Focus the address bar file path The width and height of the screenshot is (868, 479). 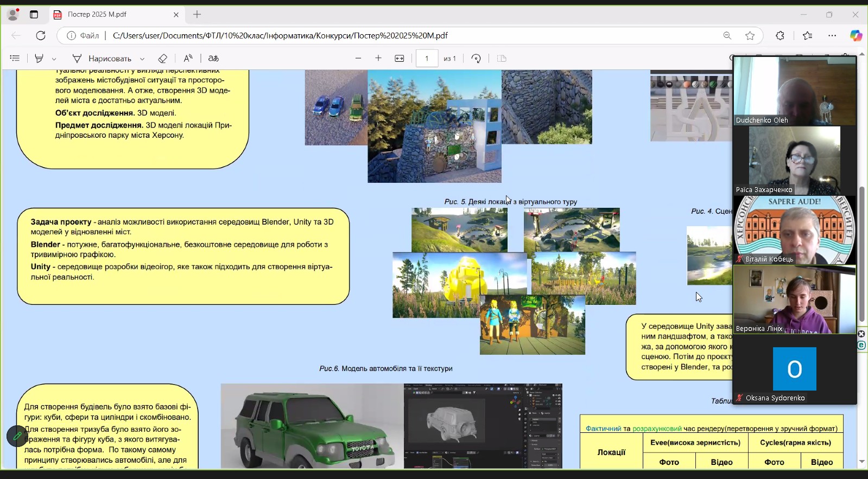tap(280, 36)
